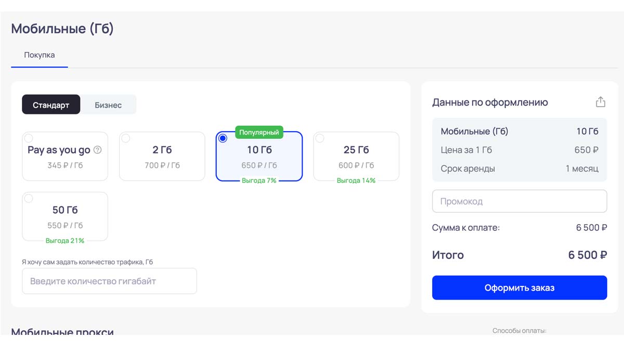Pick the 25 Гб plan radio button
Viewport: 624px width, 364px height.
pyautogui.click(x=320, y=138)
